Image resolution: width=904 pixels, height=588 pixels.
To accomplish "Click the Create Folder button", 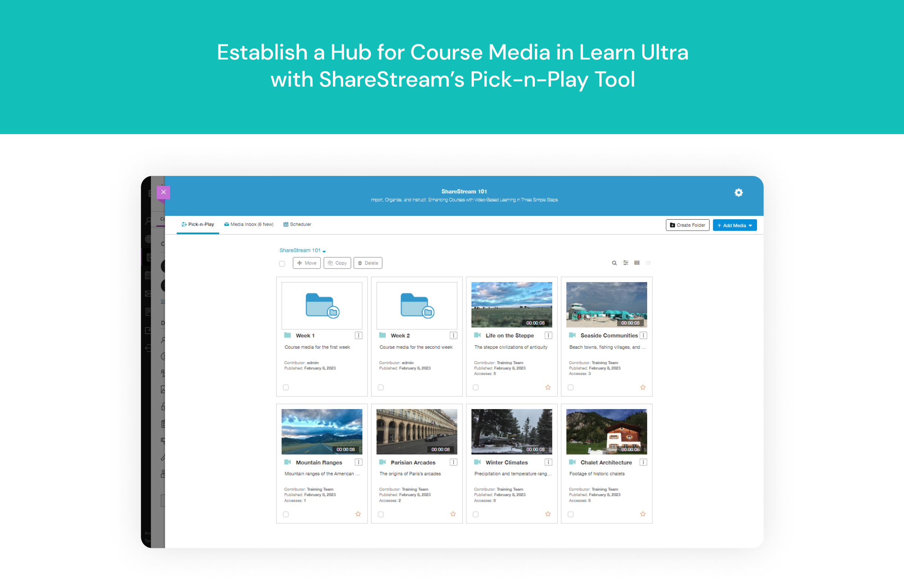I will tap(687, 225).
